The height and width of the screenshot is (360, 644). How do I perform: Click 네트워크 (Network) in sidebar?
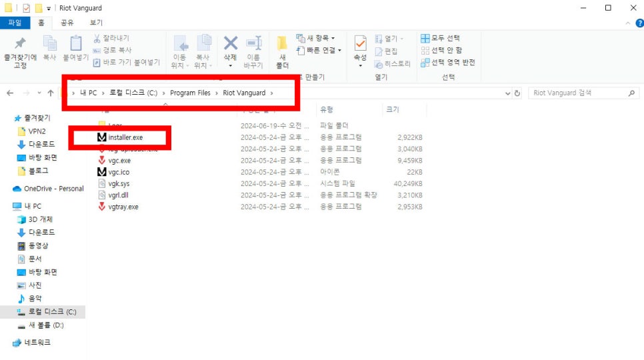pyautogui.click(x=31, y=343)
